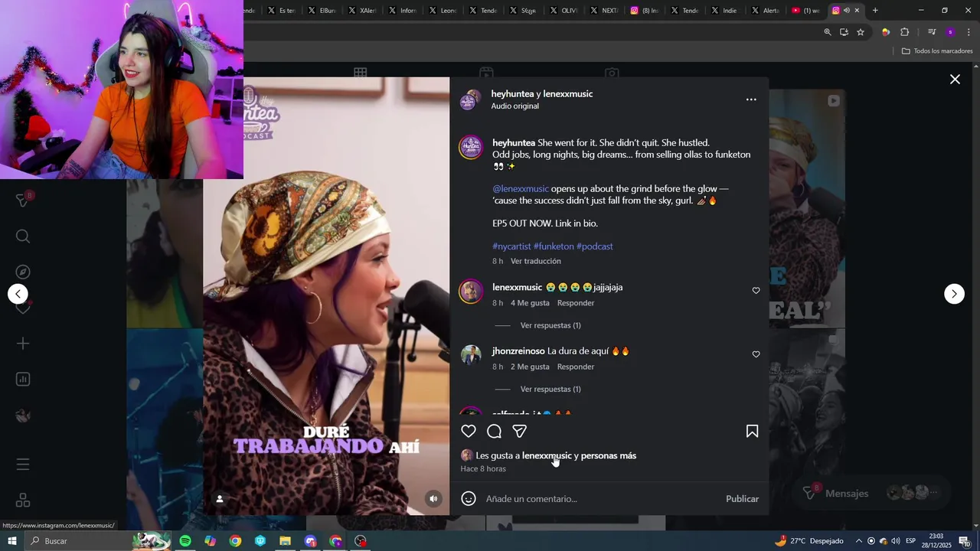Like jhonzreinoso's comment with its heart
980x551 pixels.
tap(756, 354)
